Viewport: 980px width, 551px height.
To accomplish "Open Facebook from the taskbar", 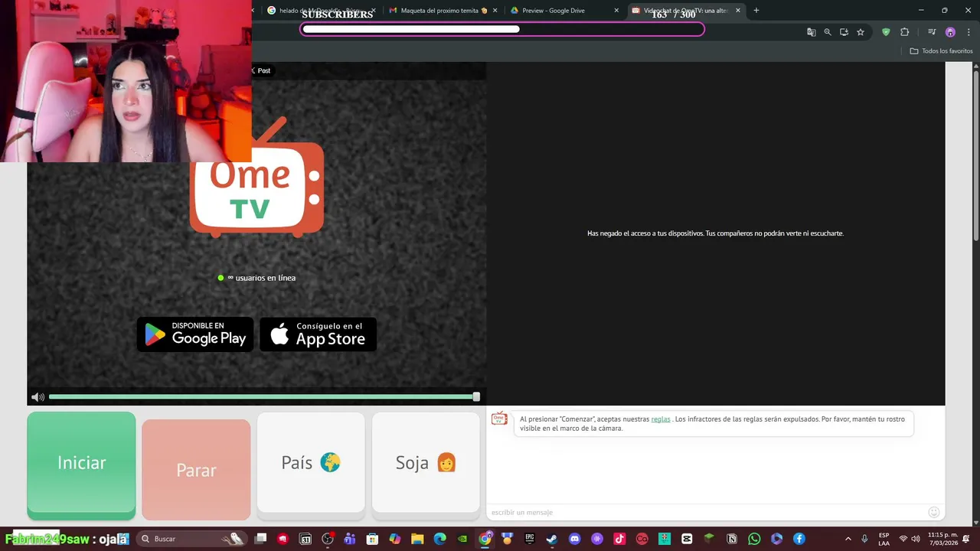I will click(x=799, y=539).
